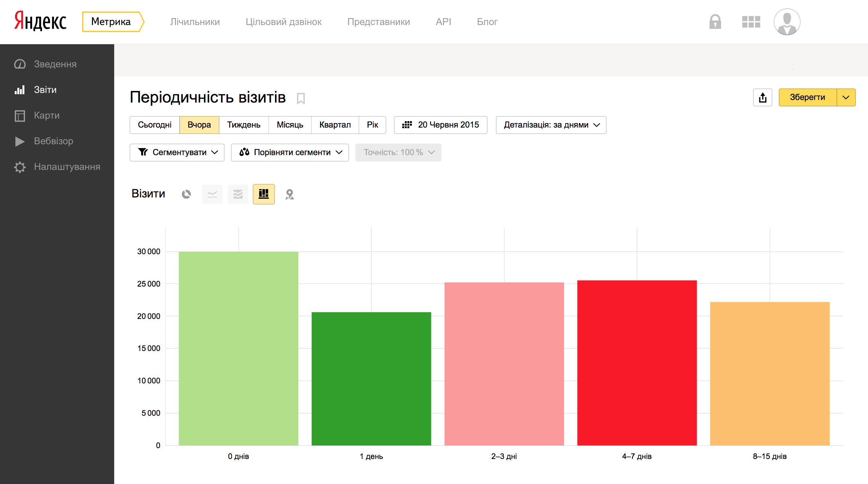
Task: Switch to map chart view icon
Action: (289, 194)
